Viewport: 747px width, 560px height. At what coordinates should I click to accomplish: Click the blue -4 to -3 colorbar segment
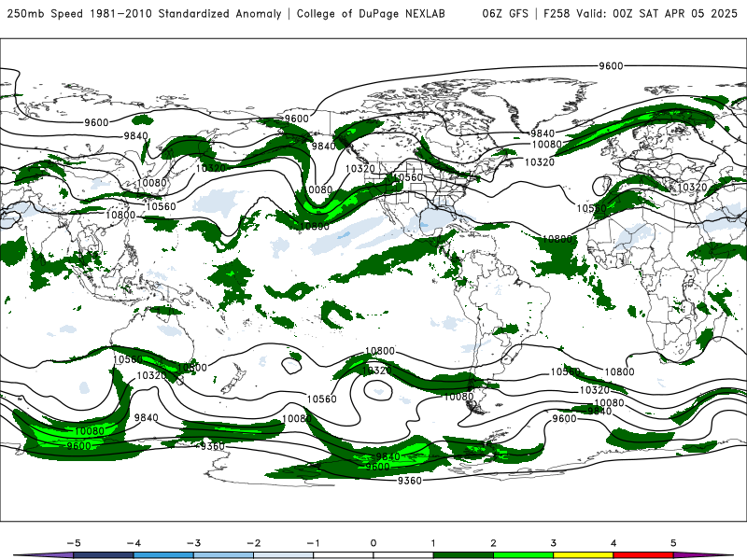[x=163, y=555]
